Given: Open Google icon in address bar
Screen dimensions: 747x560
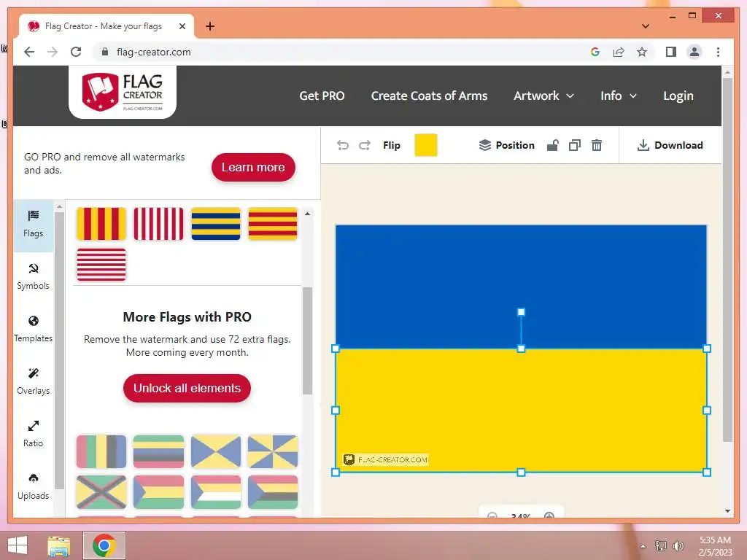Looking at the screenshot, I should (595, 52).
